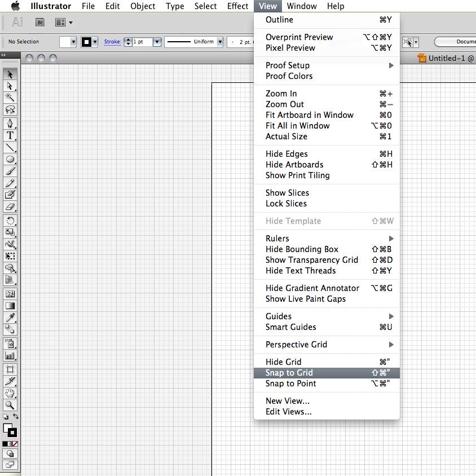This screenshot has height=476, width=476.
Task: Open the fill color dropdown in control bar
Action: click(73, 42)
